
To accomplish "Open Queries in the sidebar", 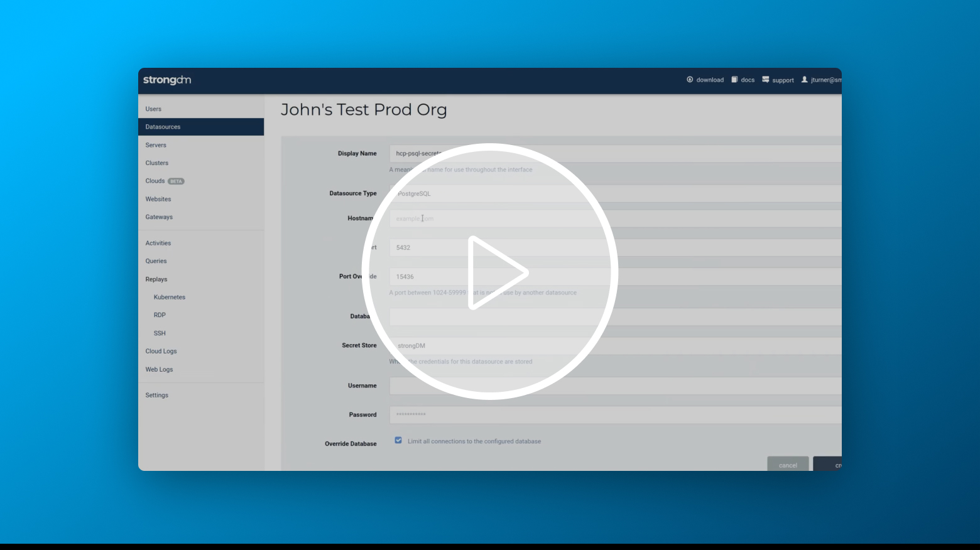I will point(156,261).
